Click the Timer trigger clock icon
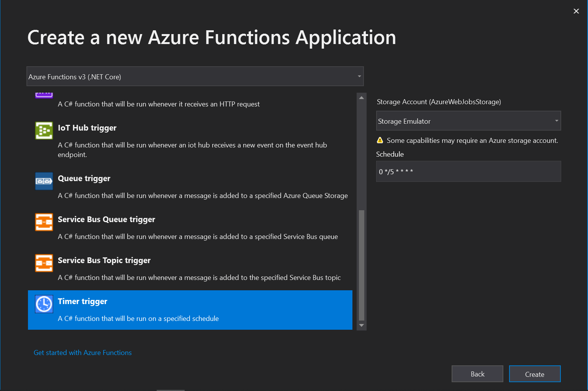This screenshot has width=588, height=391. [x=44, y=304]
